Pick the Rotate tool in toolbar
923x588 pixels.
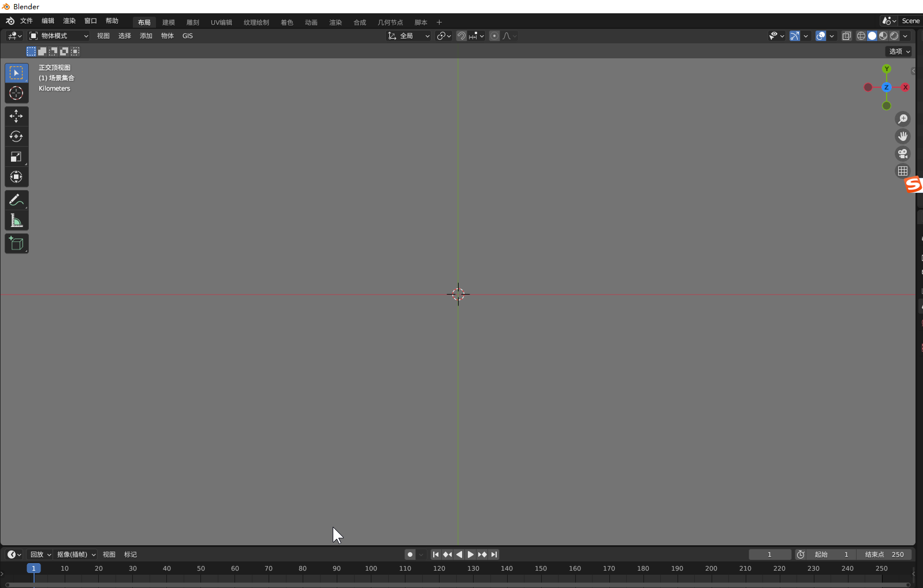(x=16, y=136)
